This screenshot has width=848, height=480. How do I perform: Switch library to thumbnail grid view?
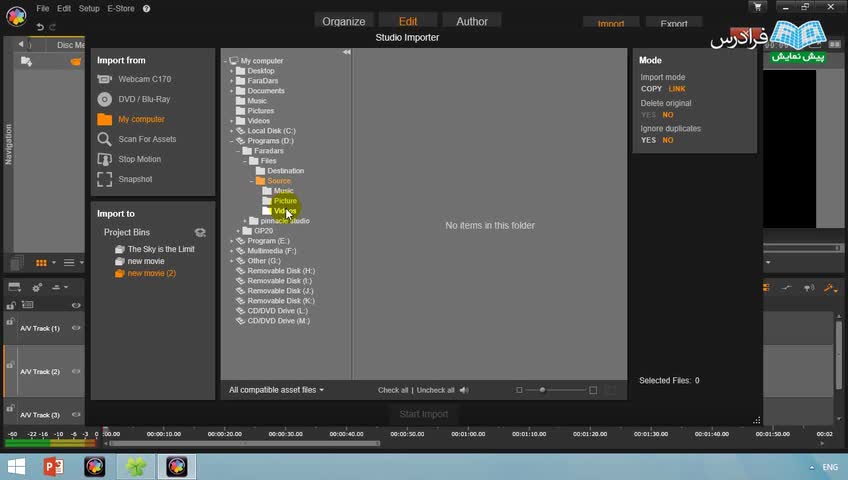(x=41, y=263)
